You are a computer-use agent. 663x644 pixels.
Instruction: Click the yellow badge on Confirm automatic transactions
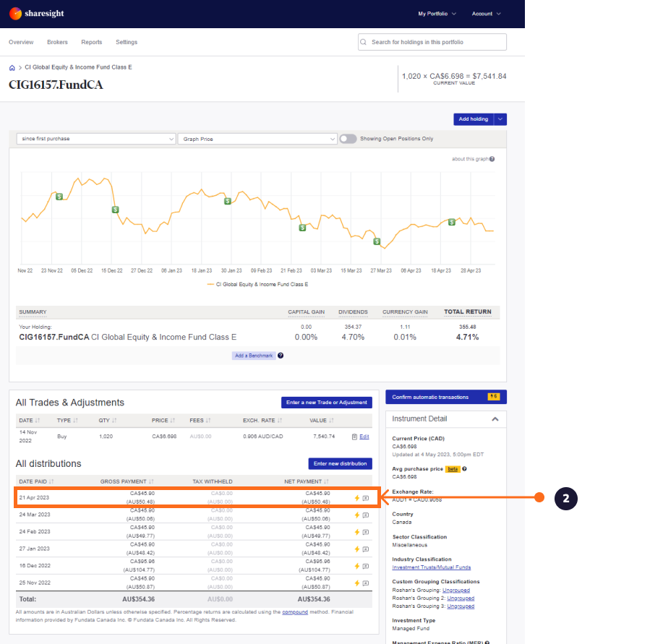(x=493, y=396)
